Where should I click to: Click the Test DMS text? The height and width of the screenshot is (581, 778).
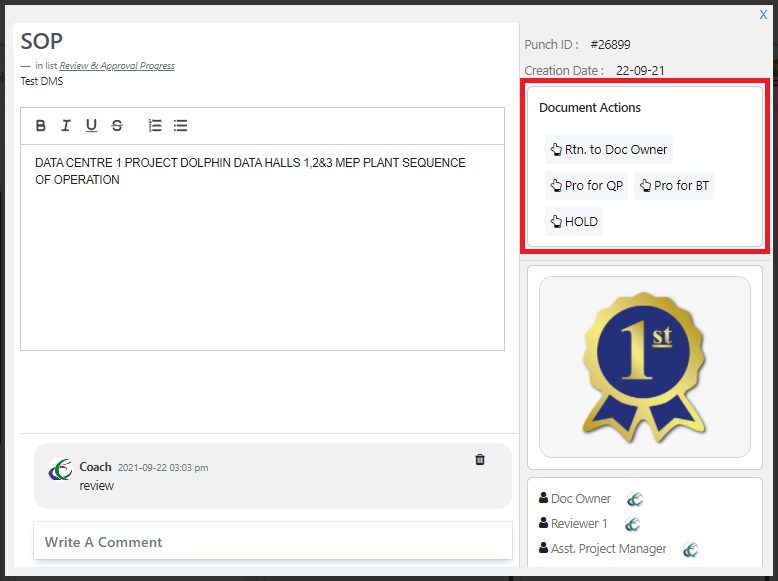pos(42,81)
